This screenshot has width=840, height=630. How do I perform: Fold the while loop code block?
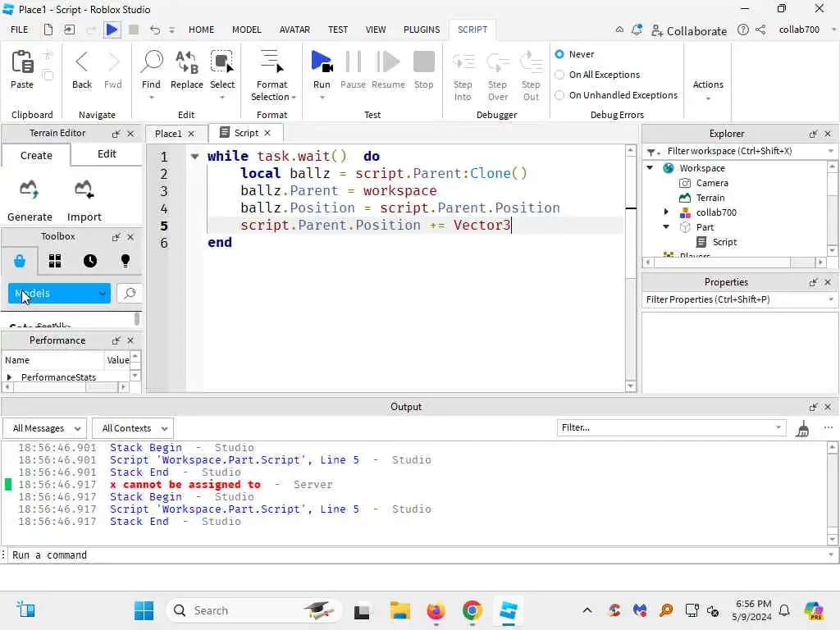(194, 157)
